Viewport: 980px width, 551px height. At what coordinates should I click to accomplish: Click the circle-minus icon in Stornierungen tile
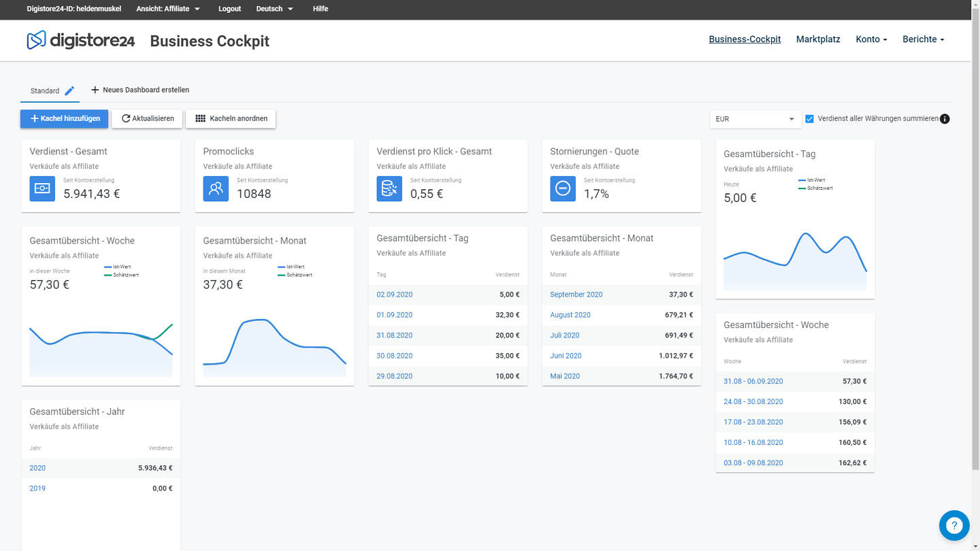(563, 188)
